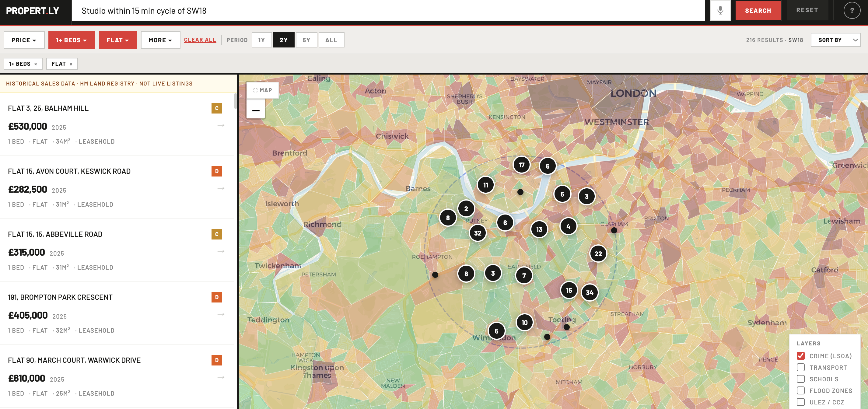
Task: Open the PRICE filter dropdown
Action: (x=24, y=40)
